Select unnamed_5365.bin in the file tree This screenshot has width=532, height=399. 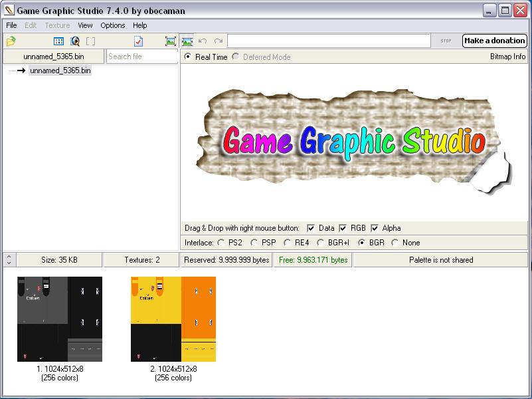point(60,70)
